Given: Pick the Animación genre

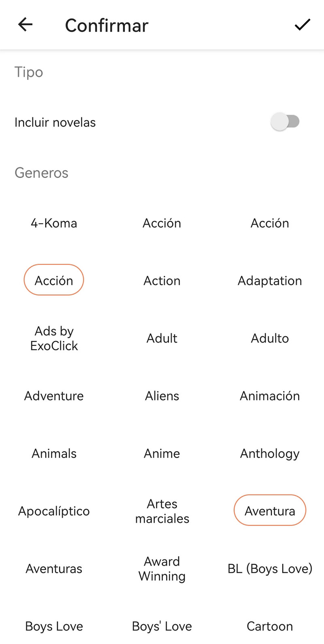Looking at the screenshot, I should (270, 396).
